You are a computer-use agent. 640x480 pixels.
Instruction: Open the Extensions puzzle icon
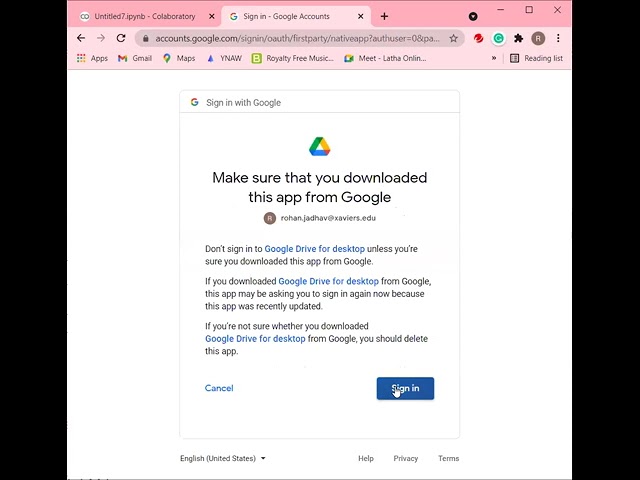tap(518, 38)
